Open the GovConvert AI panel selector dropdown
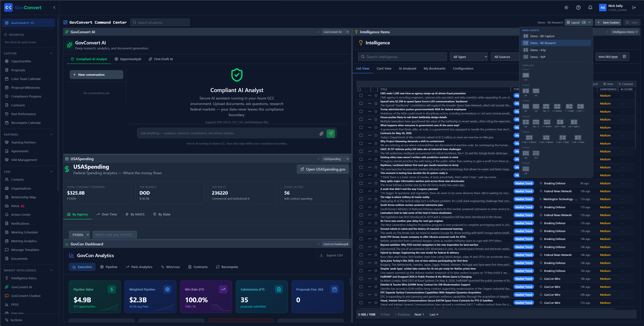The width and height of the screenshot is (644, 326). [x=335, y=32]
